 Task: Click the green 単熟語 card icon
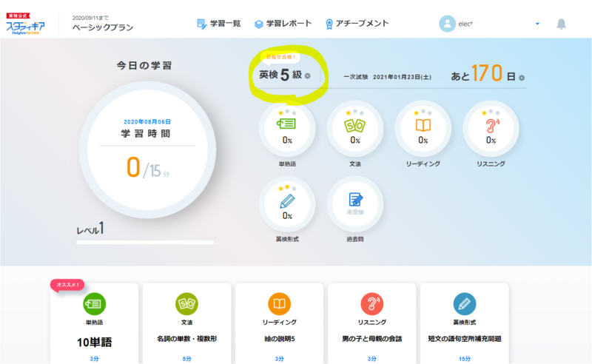(95, 303)
